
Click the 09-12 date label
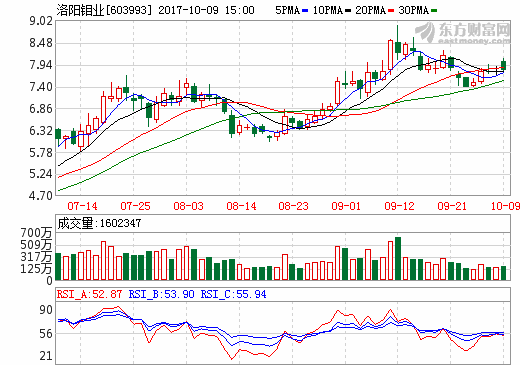pos(399,206)
